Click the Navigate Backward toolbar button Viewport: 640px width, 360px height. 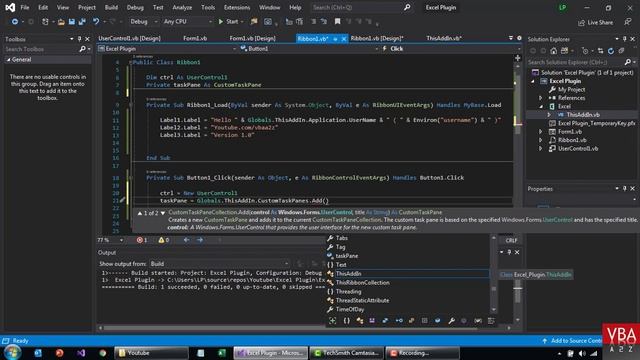pyautogui.click(x=15, y=22)
